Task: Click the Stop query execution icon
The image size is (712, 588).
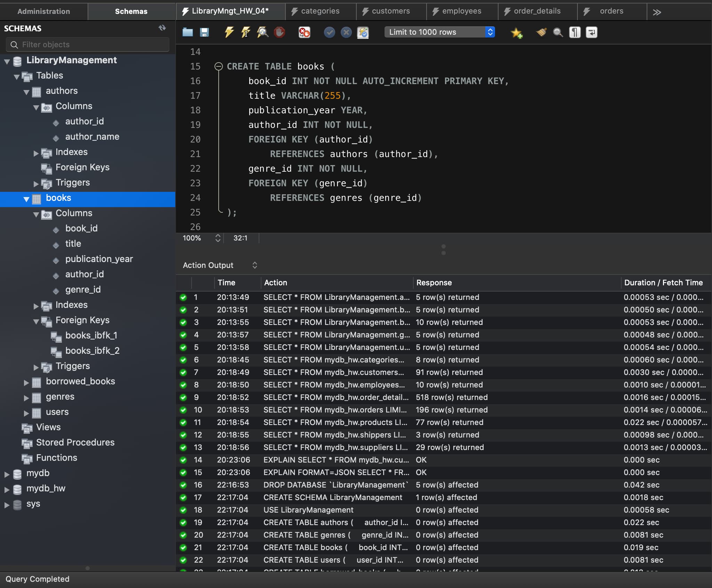Action: click(x=280, y=33)
